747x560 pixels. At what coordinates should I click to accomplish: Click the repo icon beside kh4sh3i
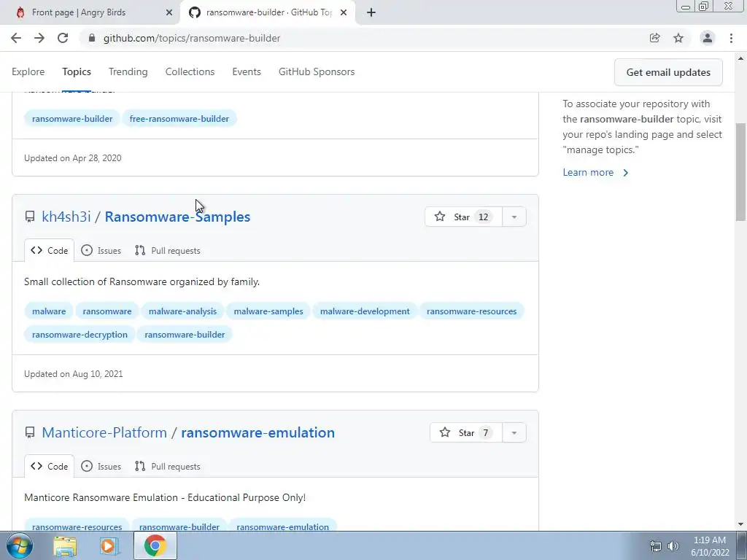pyautogui.click(x=30, y=217)
